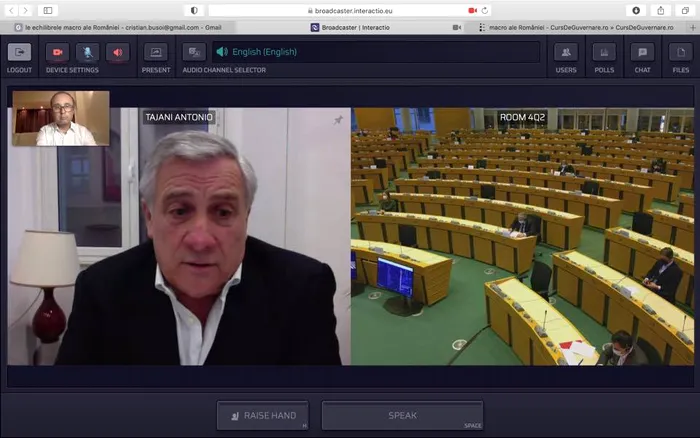Click the red camera indicator in address bar

pyautogui.click(x=472, y=10)
